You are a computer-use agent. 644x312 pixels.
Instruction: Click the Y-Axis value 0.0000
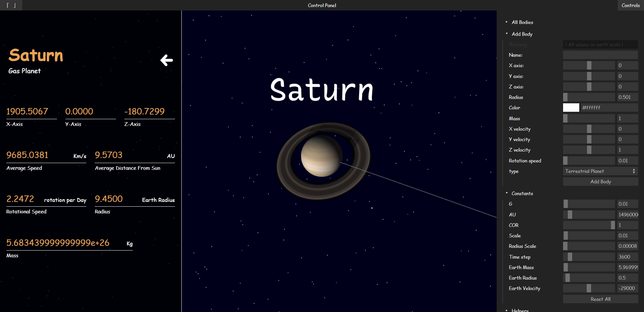79,111
